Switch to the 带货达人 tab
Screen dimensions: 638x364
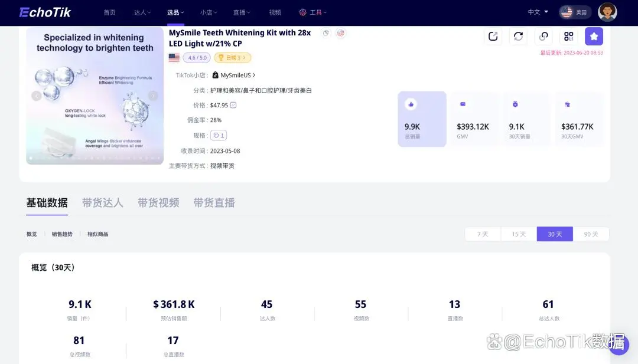point(103,203)
